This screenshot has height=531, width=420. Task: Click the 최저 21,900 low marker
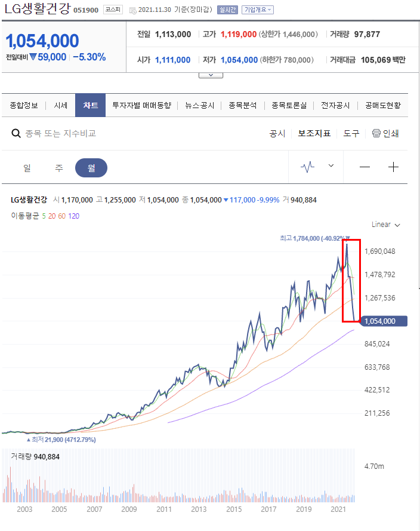click(61, 440)
